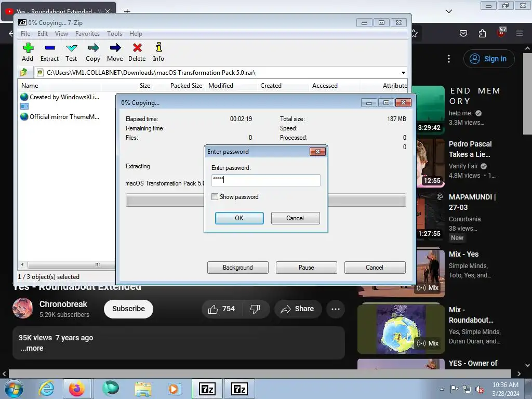Select the Created by WindowsXLi... file
Screen dimensions: 532x399
tap(60, 97)
